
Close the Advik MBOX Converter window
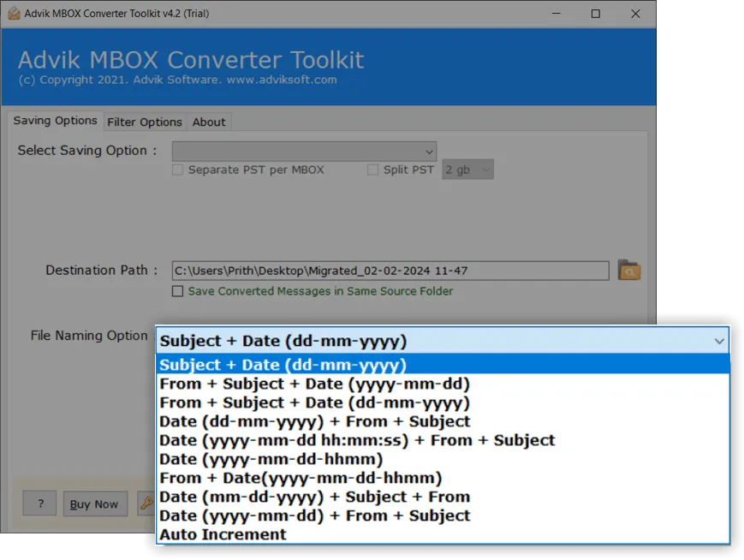[x=635, y=14]
